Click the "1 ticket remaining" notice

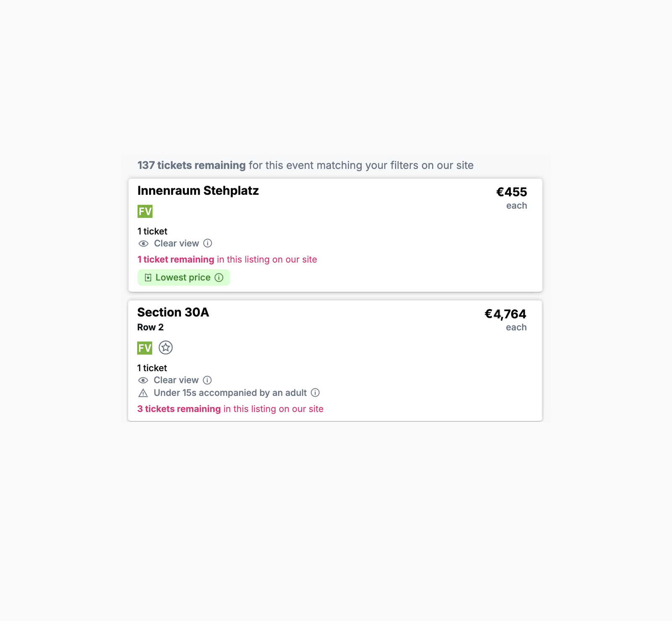pos(176,259)
